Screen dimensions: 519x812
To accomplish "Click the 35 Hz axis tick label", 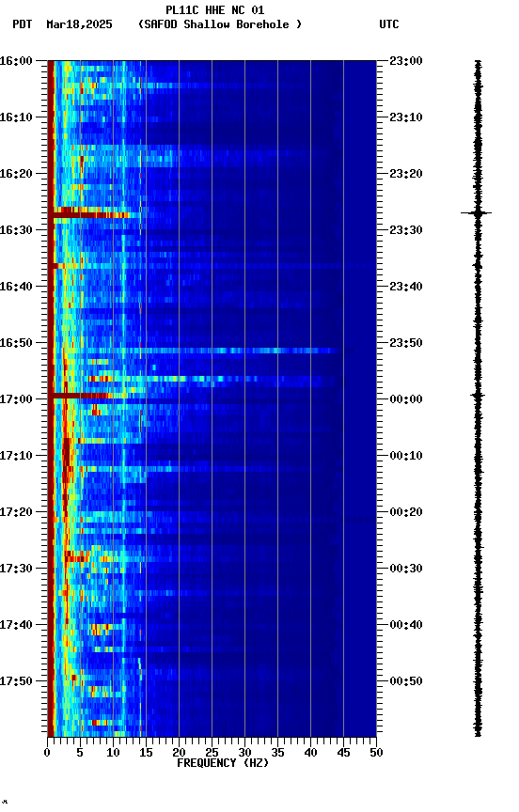I will click(x=277, y=753).
